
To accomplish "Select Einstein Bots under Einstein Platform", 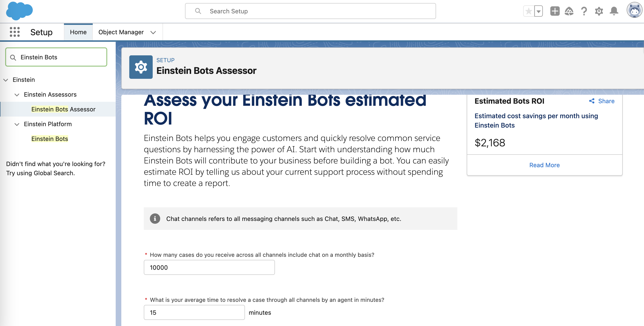I will 49,139.
